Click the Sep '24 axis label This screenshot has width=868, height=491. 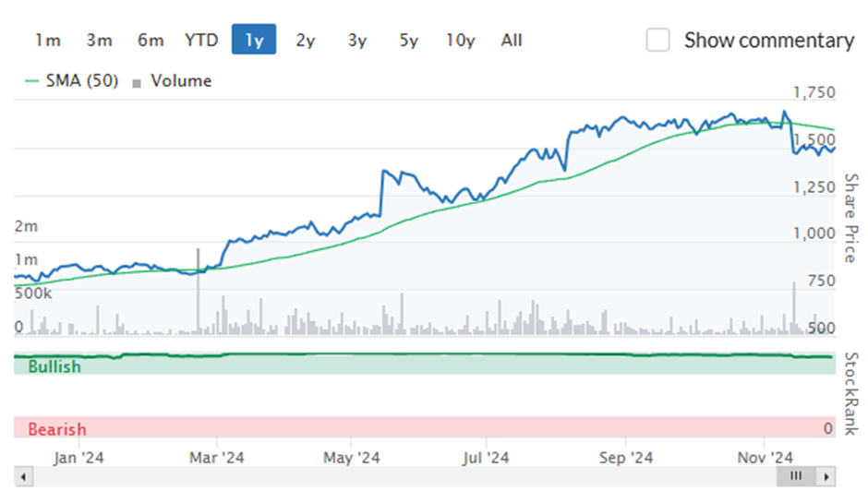click(626, 458)
